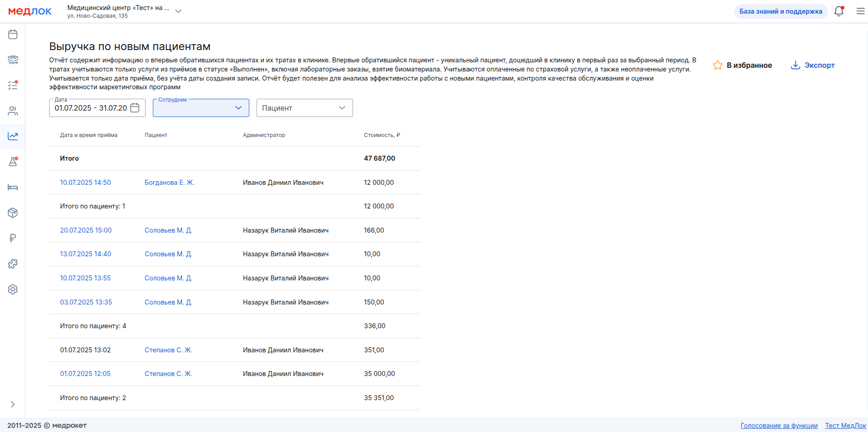Open the hamburger menu
Viewport: 868px width, 432px height.
pyautogui.click(x=860, y=11)
